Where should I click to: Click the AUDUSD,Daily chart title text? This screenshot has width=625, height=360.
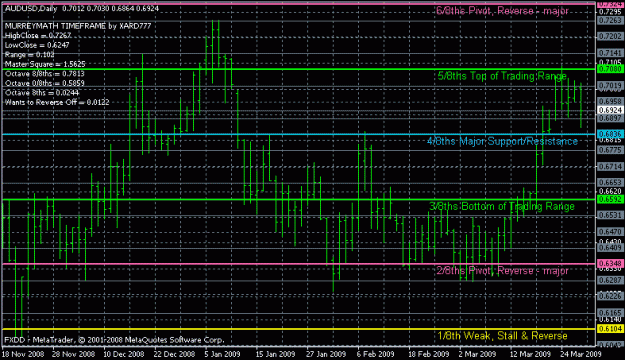(x=31, y=8)
